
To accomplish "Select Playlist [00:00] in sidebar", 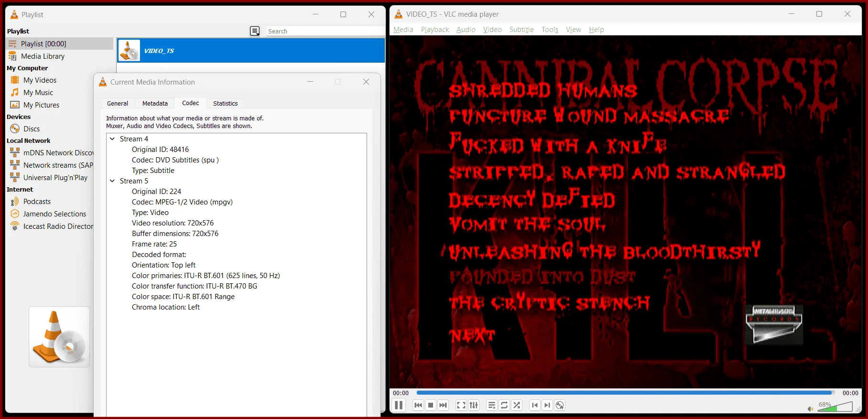I will pos(60,43).
